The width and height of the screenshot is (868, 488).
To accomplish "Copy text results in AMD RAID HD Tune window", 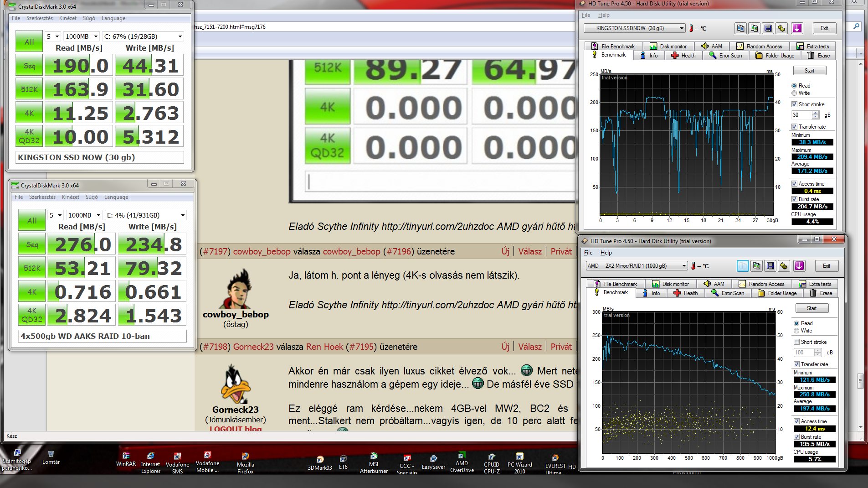I will [x=743, y=266].
